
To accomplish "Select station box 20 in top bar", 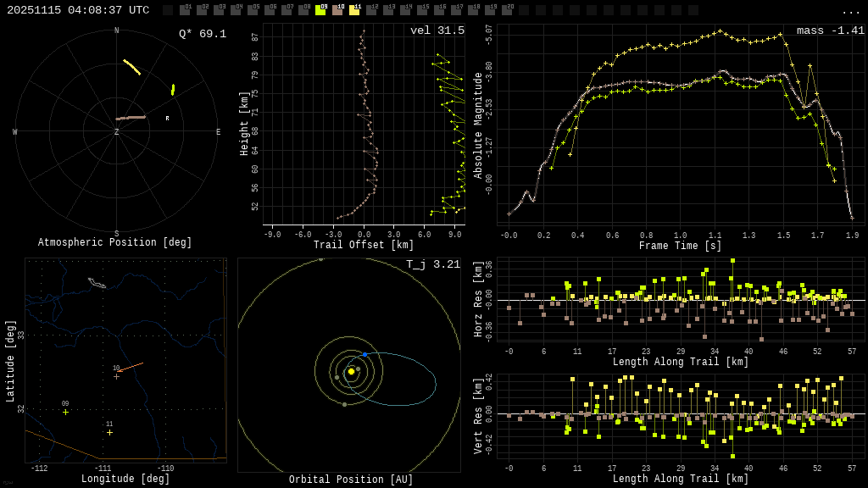I will tap(507, 10).
